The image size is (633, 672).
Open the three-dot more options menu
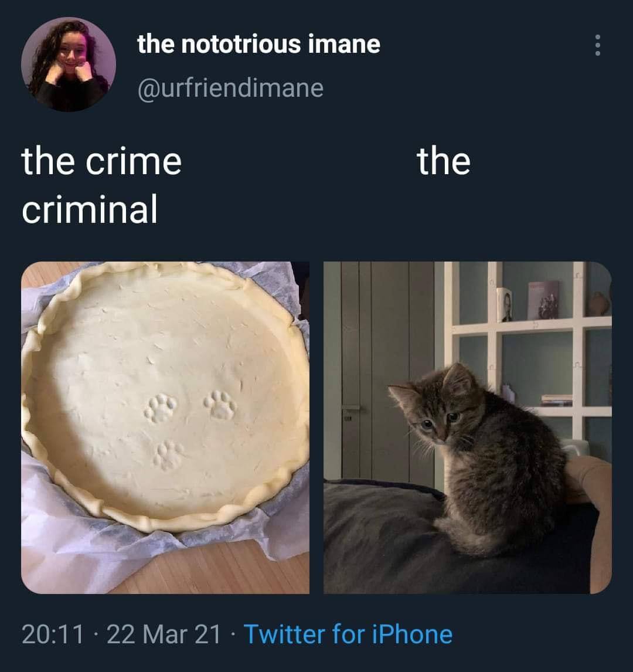(x=598, y=45)
